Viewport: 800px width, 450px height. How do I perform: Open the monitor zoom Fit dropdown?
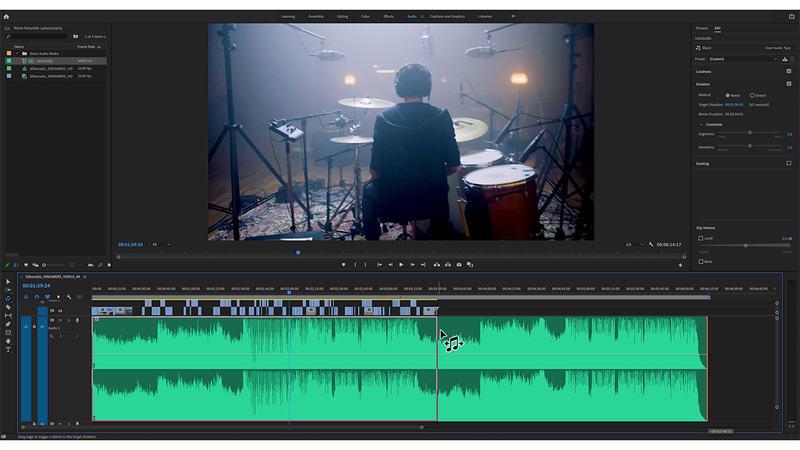(x=161, y=245)
